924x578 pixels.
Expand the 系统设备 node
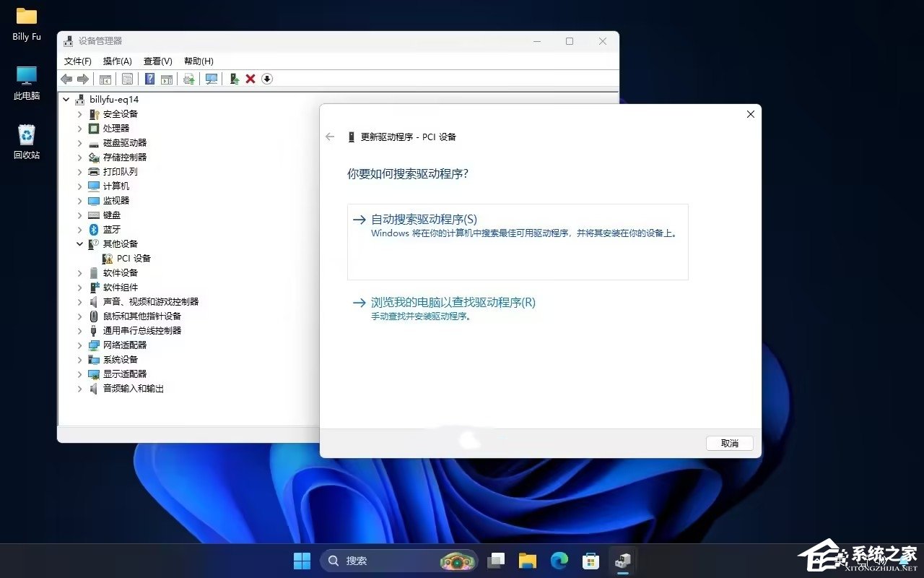(x=80, y=359)
